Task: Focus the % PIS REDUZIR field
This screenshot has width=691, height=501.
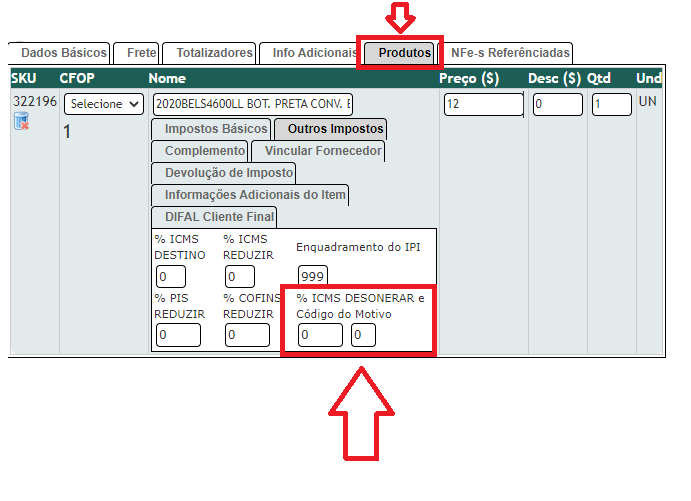Action: [178, 335]
